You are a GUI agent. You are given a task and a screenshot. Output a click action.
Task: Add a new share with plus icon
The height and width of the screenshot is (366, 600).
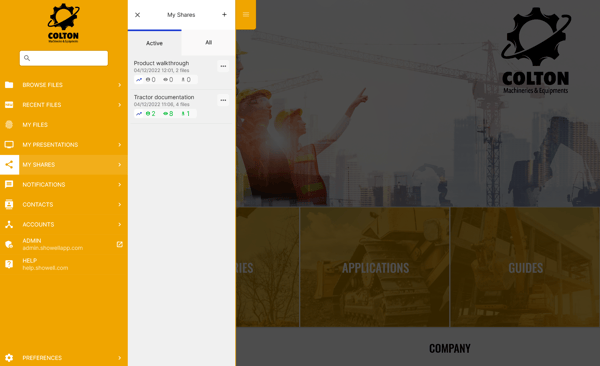[224, 15]
